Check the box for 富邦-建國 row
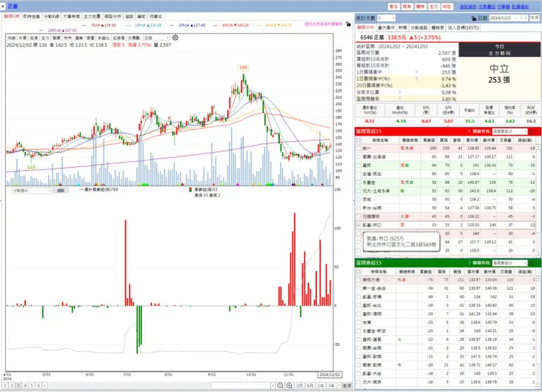Image resolution: width=542 pixels, height=392 pixels. click(358, 339)
